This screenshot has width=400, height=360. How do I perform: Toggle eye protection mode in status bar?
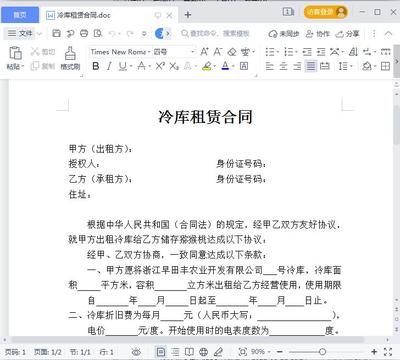[x=136, y=352]
